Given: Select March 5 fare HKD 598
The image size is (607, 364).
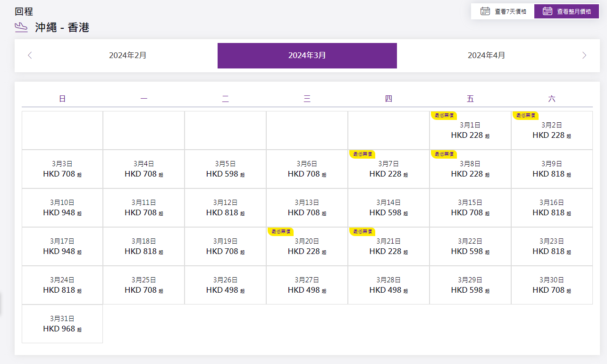Looking at the screenshot, I should pyautogui.click(x=225, y=169).
